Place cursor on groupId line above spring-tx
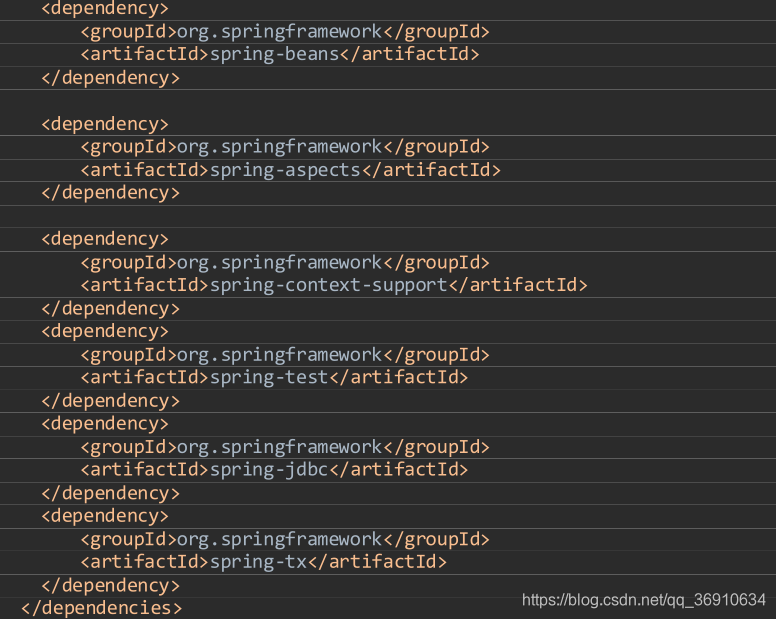The width and height of the screenshot is (776, 619). coord(285,539)
